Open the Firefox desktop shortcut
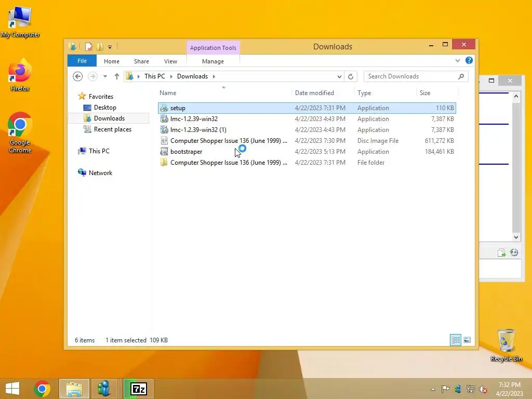The image size is (532, 399). coord(20,75)
